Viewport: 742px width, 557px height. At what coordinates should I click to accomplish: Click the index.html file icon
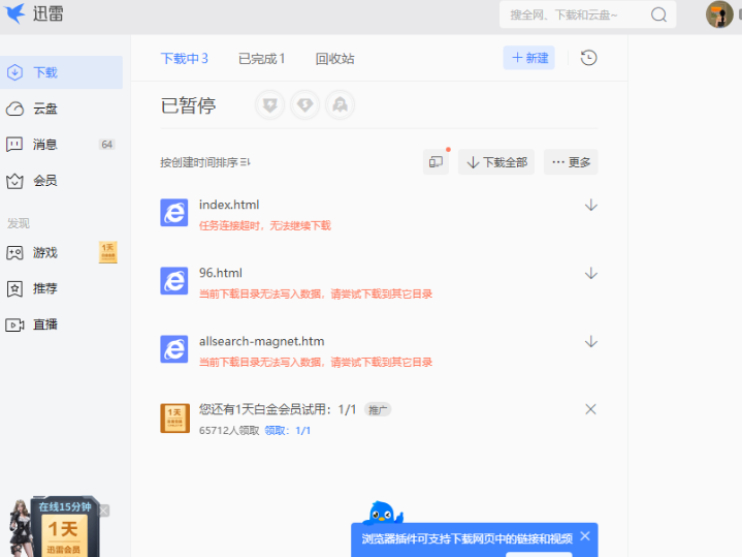(174, 212)
